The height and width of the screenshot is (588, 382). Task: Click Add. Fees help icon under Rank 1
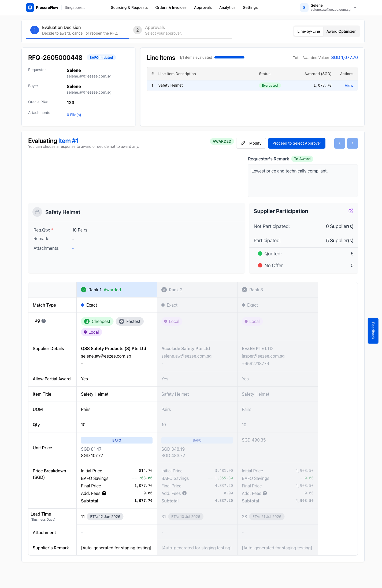pos(104,493)
